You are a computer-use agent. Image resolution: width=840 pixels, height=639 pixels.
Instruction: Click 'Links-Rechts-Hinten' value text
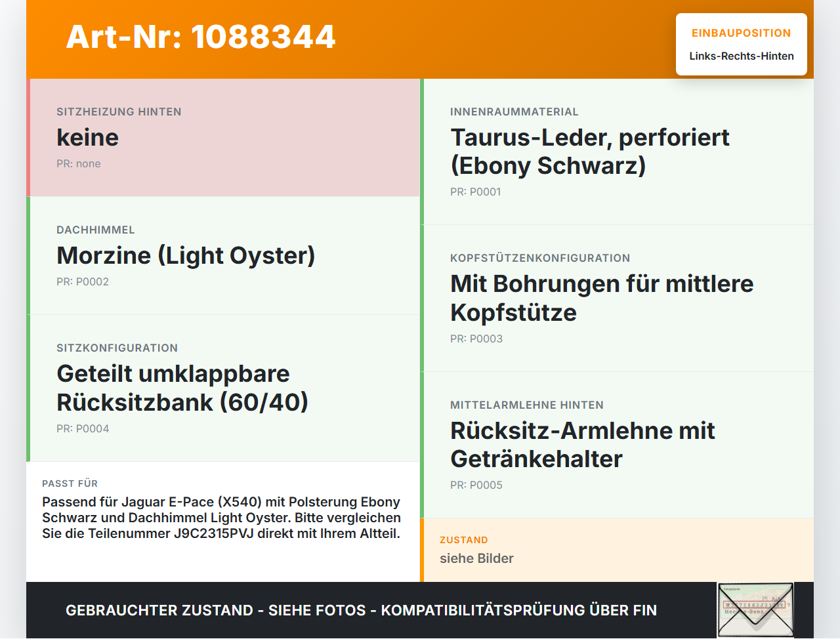pyautogui.click(x=742, y=56)
